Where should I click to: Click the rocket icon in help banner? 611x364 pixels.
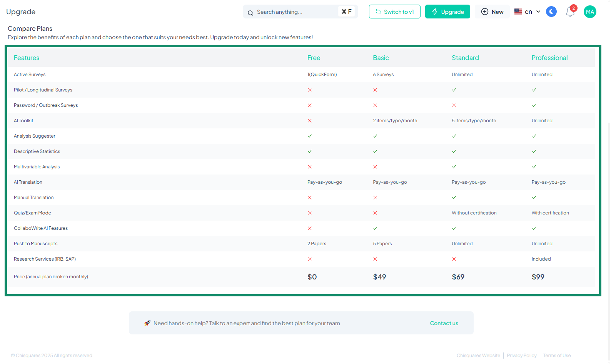(x=147, y=323)
